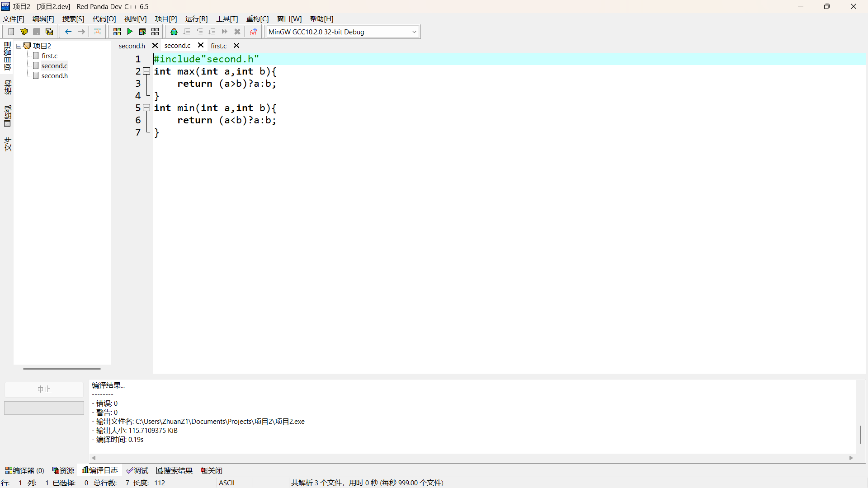Open the MinGW GCC compiler set dropdown
Image resolution: width=868 pixels, height=488 pixels.
point(414,32)
